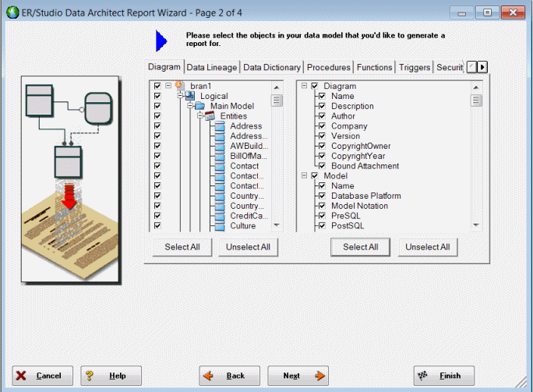Select All in the model tree panel

coord(182,247)
